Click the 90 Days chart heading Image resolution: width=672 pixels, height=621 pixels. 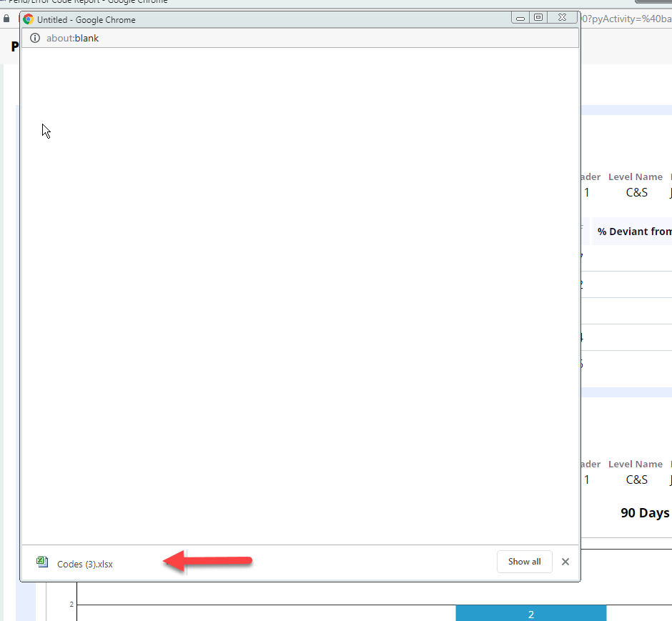645,513
